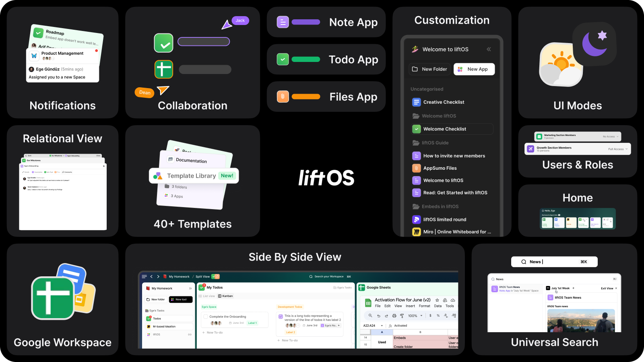Click the July 1st Week arrow link
The width and height of the screenshot is (644, 362).
(x=573, y=288)
